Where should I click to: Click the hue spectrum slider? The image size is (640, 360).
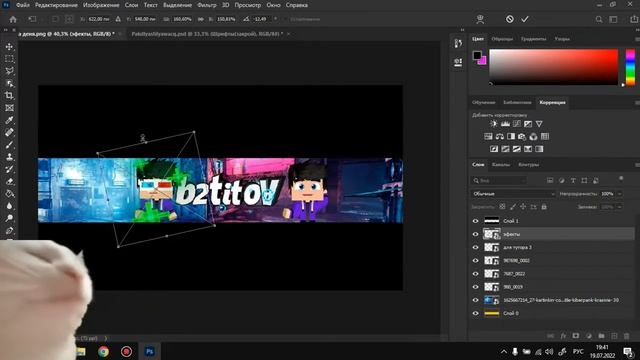coord(631,67)
